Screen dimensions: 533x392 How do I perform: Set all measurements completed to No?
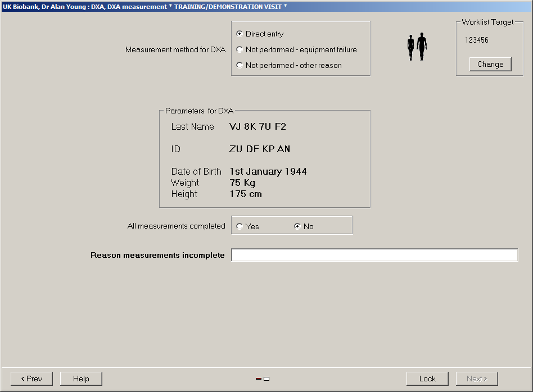point(297,227)
